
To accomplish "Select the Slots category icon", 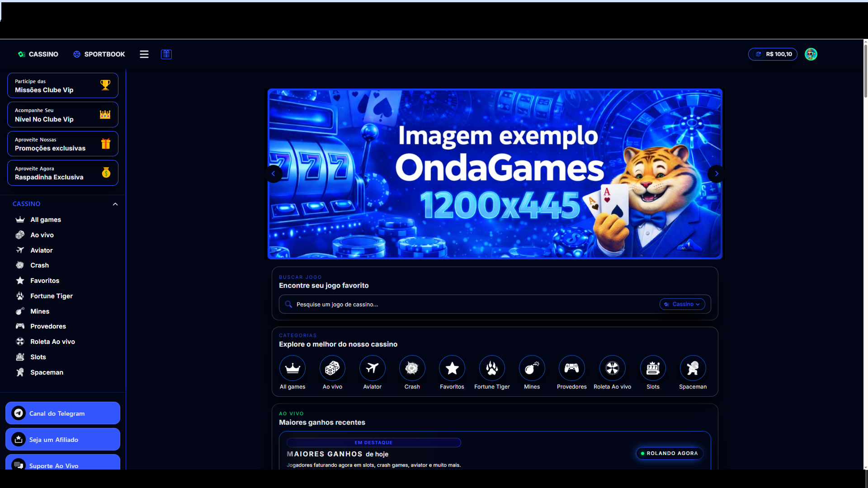I will (652, 368).
